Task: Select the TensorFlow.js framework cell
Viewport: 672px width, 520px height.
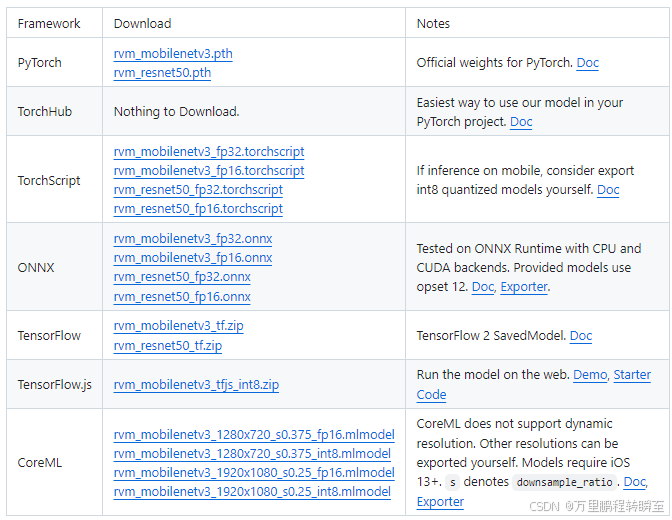Action: 54,385
